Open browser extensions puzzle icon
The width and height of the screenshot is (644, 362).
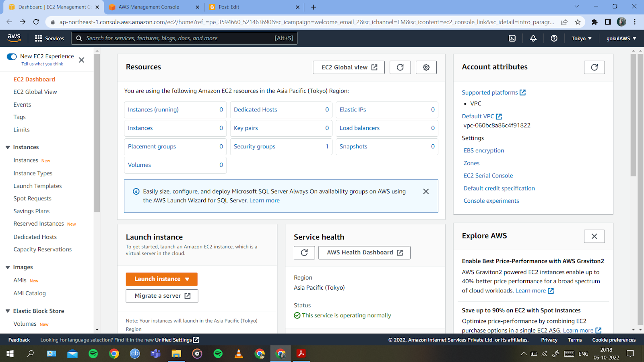click(594, 22)
